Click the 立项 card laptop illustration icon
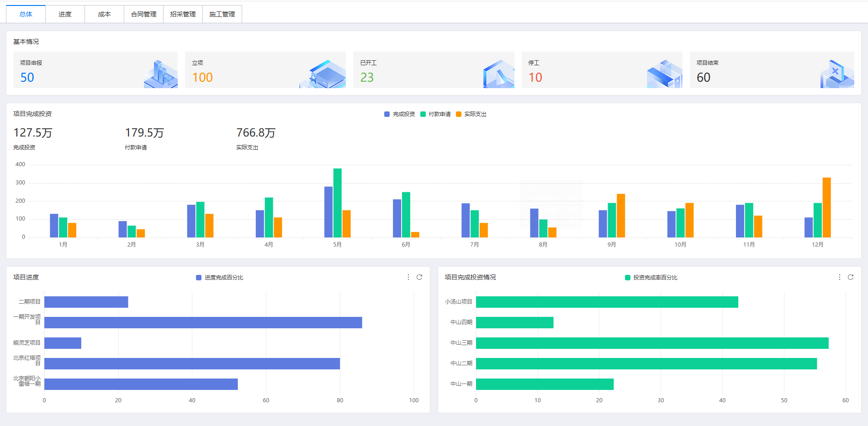 pyautogui.click(x=323, y=73)
